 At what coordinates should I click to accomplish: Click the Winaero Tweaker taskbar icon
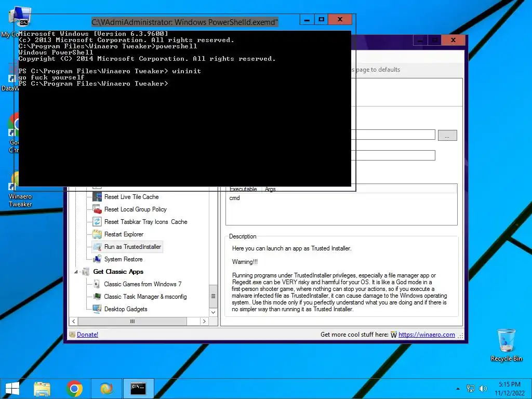[x=106, y=389]
